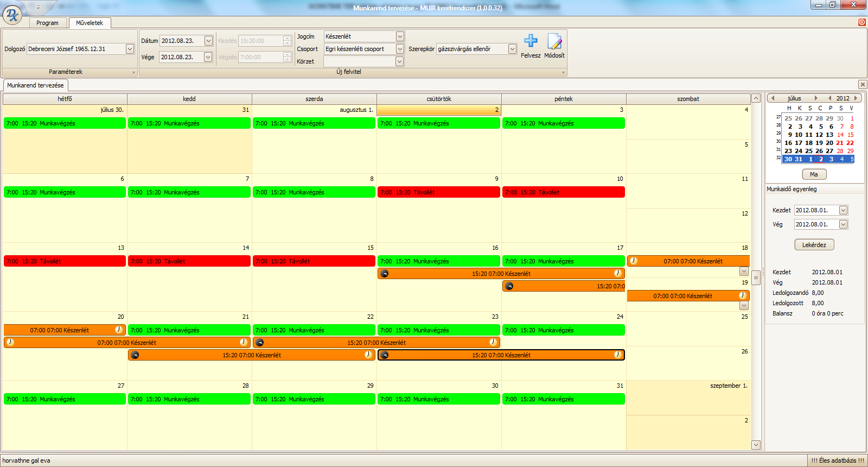Expand the Paraméterek group launcher
Image resolution: width=868 pixels, height=467 pixels.
tap(133, 72)
